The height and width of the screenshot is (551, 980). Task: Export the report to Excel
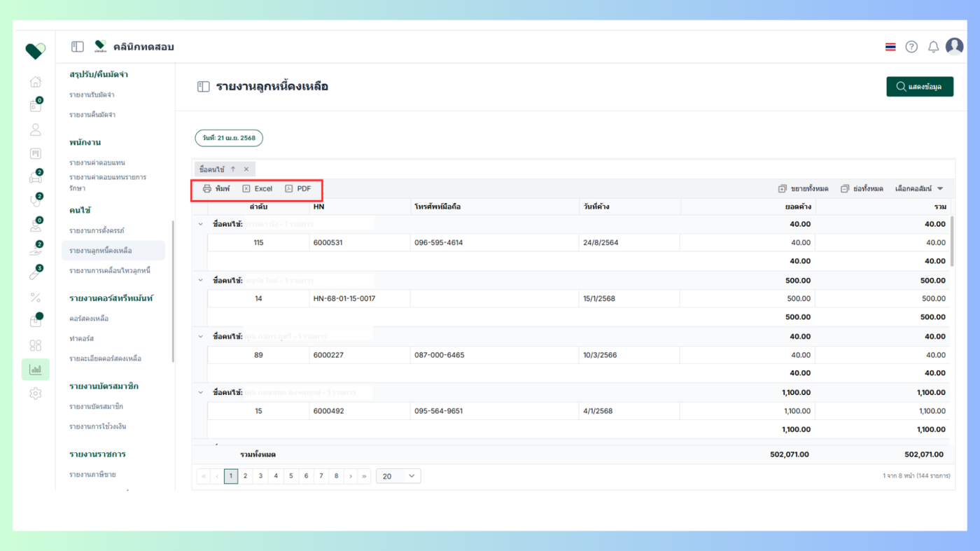click(257, 189)
